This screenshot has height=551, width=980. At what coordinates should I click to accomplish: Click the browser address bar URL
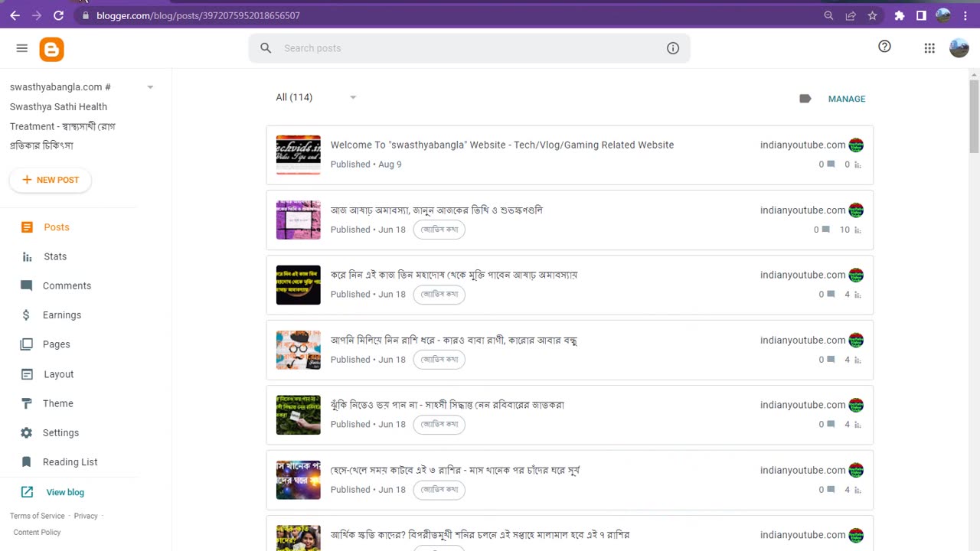coord(198,15)
